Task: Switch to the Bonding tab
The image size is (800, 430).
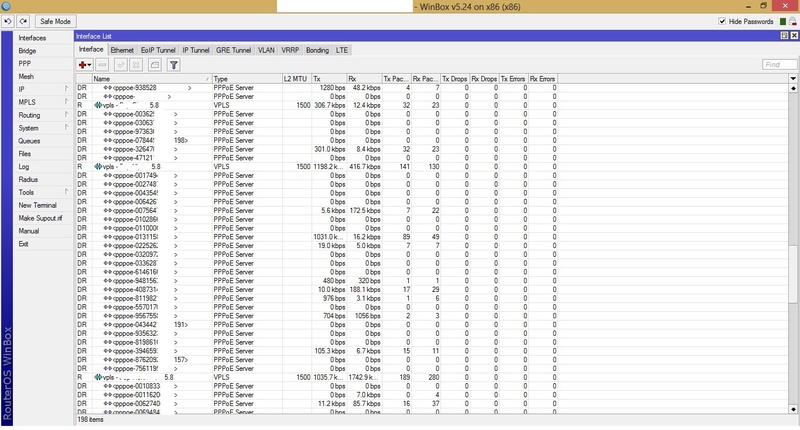Action: (x=317, y=50)
